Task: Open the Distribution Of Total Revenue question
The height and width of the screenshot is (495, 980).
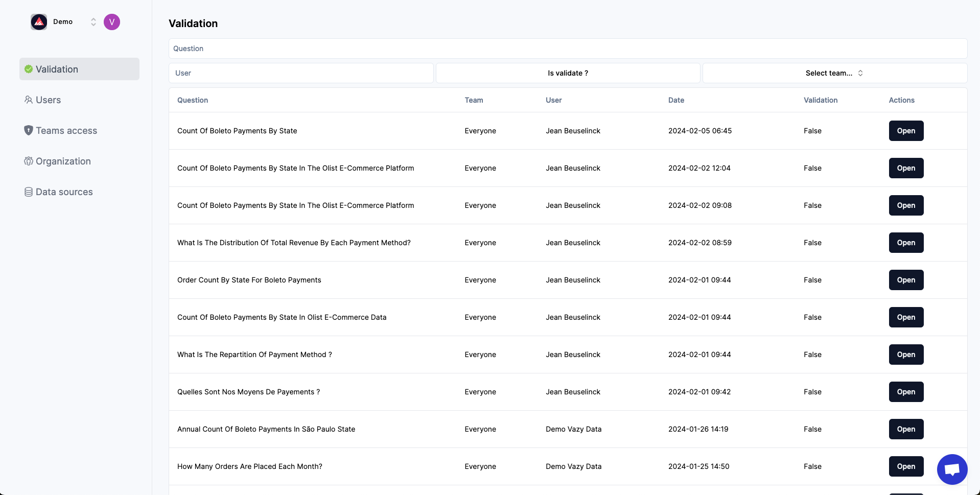Action: [906, 243]
